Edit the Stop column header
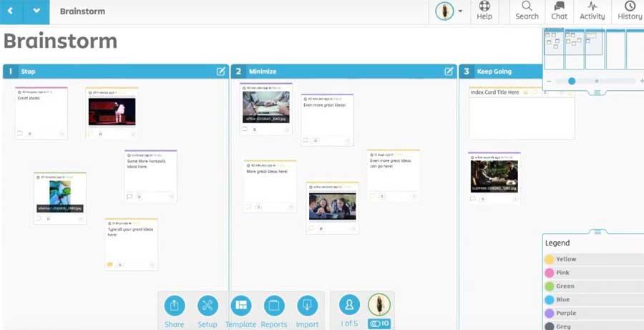 pos(221,72)
